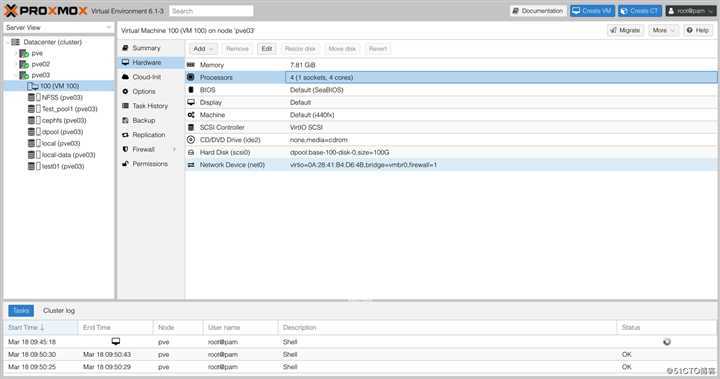
Task: Click the local-data (pve03) storage icon
Action: pyautogui.click(x=34, y=155)
